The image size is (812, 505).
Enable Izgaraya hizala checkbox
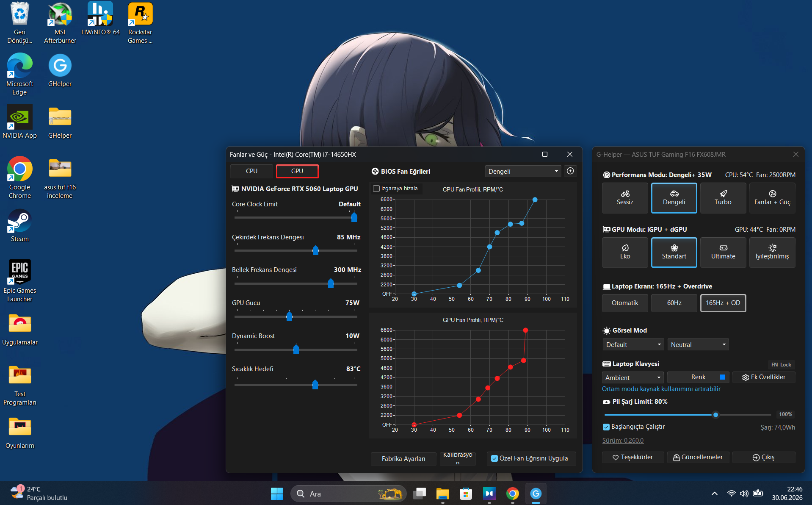376,189
